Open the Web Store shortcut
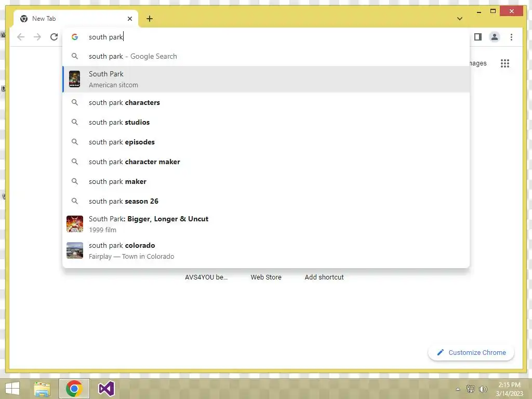 coord(266,277)
